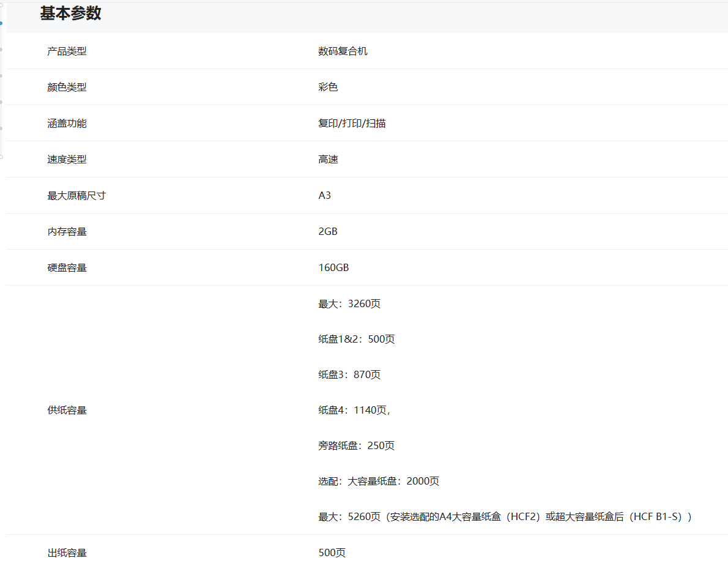
Task: Click the 160GB hard disk capacity value
Action: 333,268
